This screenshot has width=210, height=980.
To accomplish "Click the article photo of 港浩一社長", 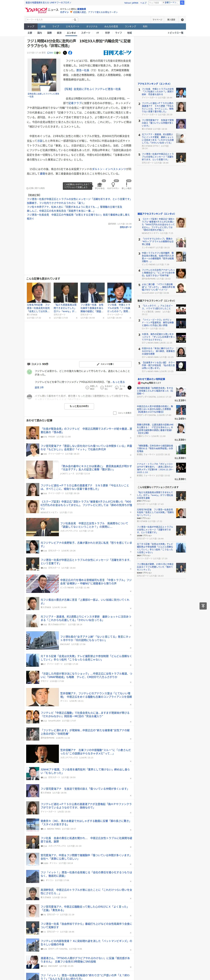I will point(44,75).
